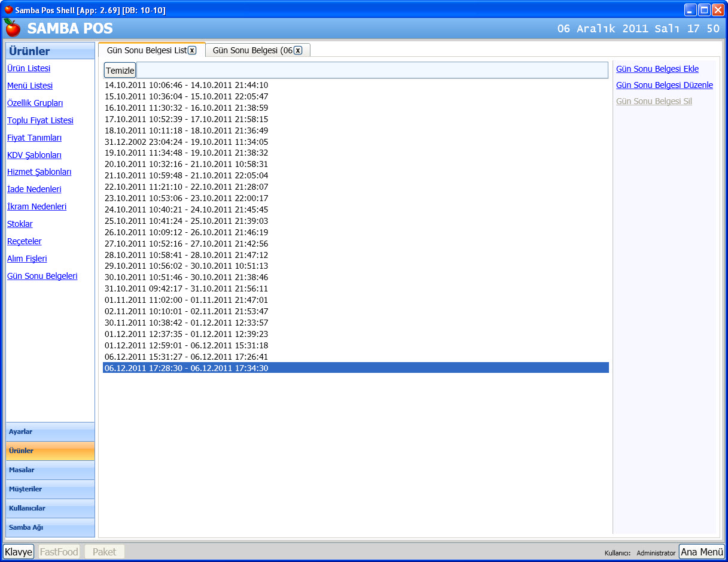Click the Samba POS apple logo
The image size is (728, 562).
tap(12, 28)
